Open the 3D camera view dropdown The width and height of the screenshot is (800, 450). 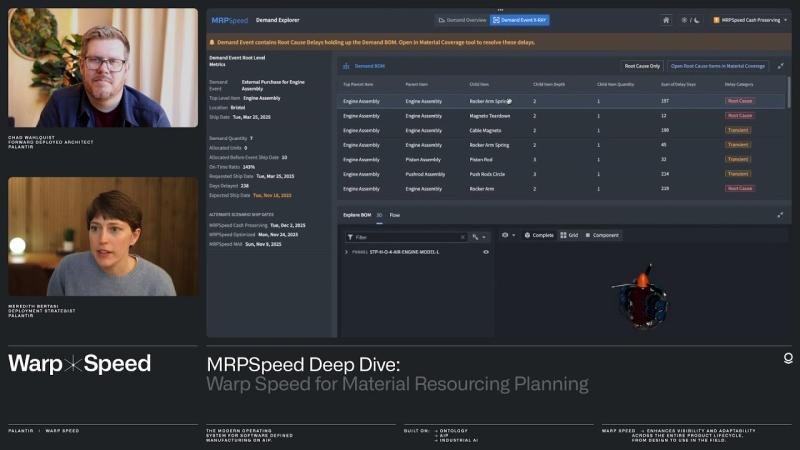click(508, 235)
